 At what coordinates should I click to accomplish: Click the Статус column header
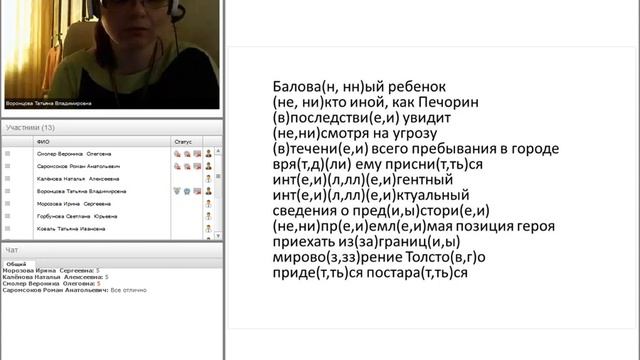186,142
